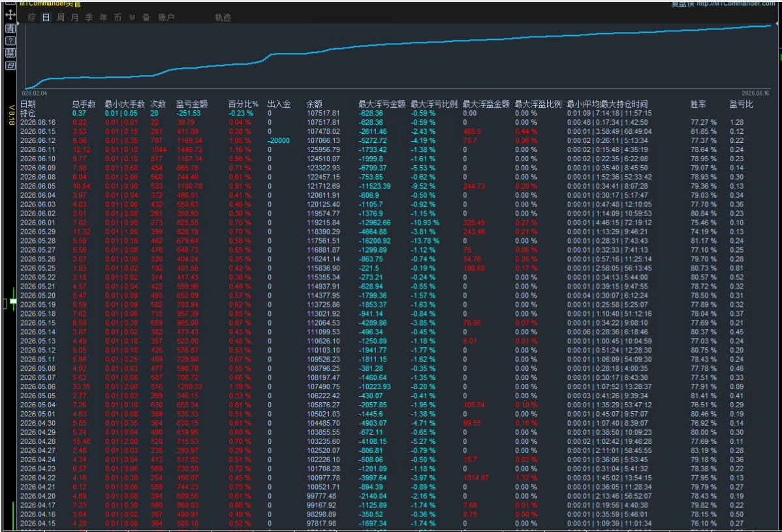Select the 年 yearly tab
The image size is (782, 532).
103,18
